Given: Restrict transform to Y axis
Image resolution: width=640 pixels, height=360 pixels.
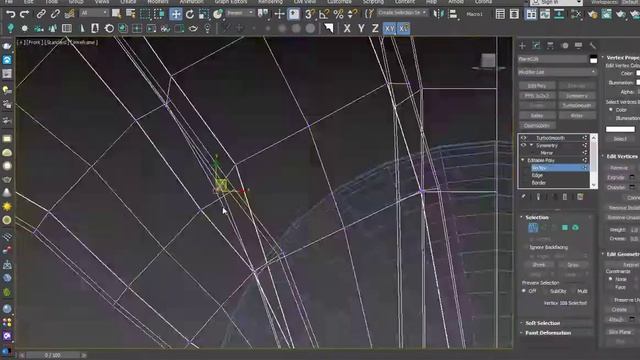Looking at the screenshot, I should click(361, 29).
